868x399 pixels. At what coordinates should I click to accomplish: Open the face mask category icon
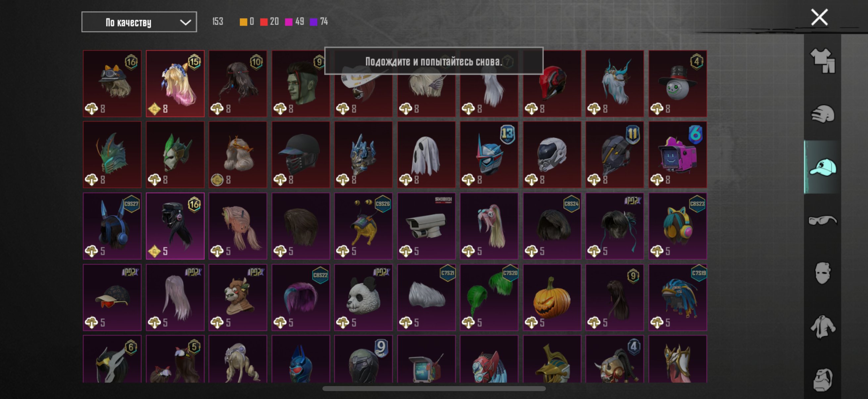(x=823, y=273)
